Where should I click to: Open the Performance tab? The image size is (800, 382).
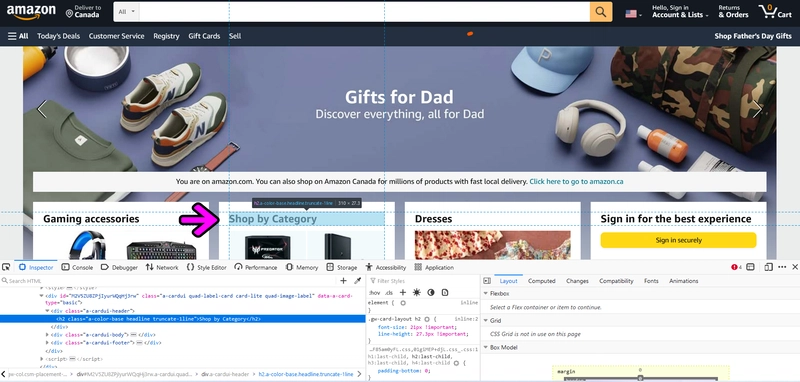(256, 267)
